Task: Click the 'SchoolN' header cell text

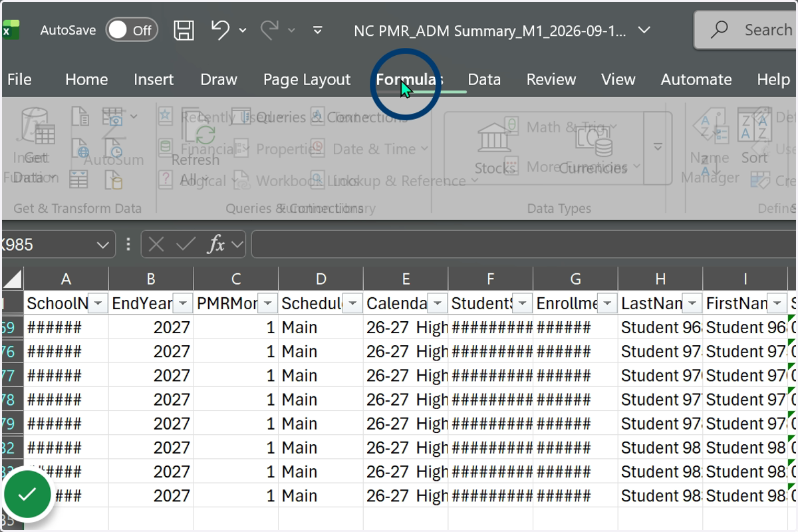Action: point(57,304)
